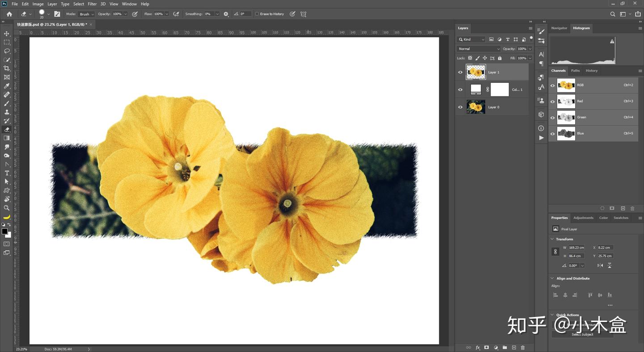This screenshot has width=644, height=352.
Task: Click the Select Subject button
Action: [x=582, y=334]
